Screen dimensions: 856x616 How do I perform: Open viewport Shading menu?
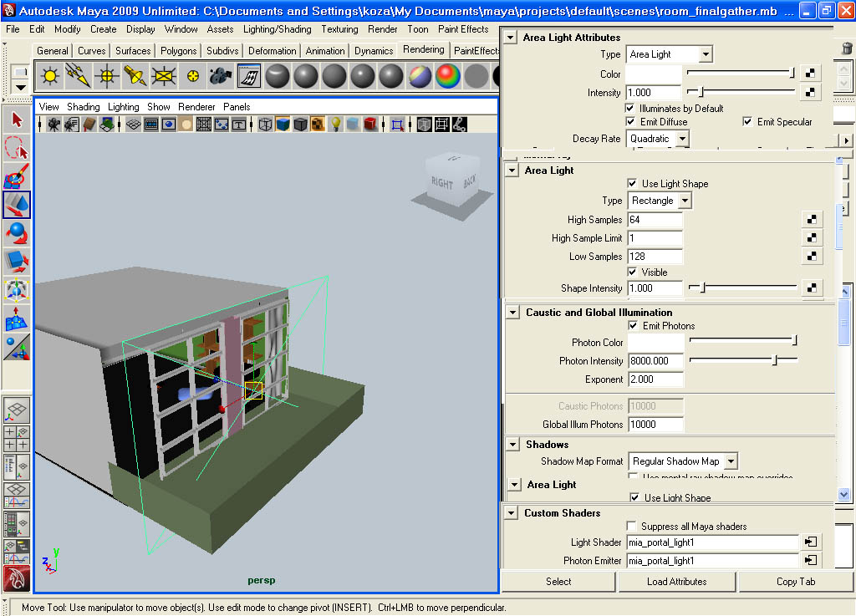click(x=83, y=107)
